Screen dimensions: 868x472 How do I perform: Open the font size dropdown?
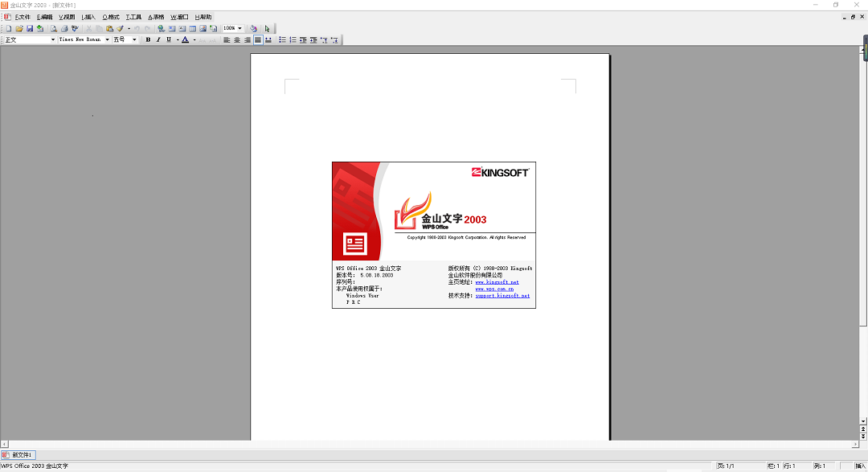[134, 39]
